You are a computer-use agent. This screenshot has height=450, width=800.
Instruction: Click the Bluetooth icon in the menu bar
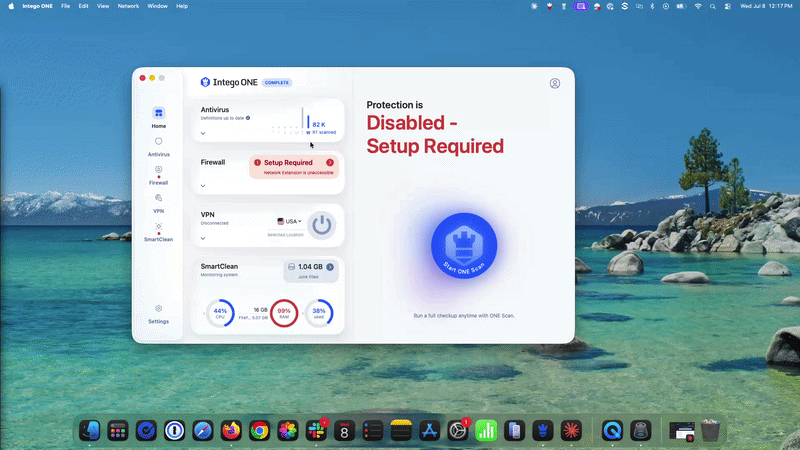pos(652,6)
